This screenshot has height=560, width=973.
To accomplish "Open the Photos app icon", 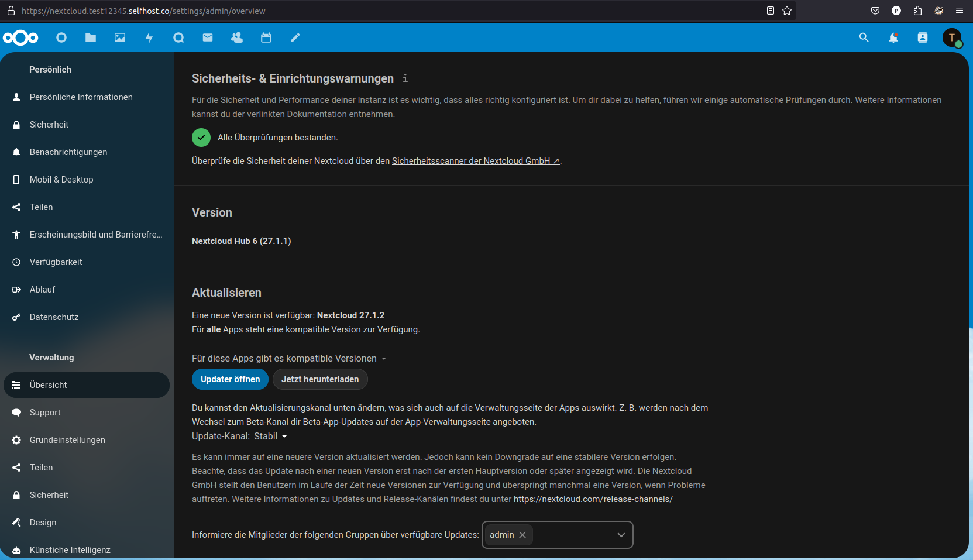I will click(x=120, y=37).
